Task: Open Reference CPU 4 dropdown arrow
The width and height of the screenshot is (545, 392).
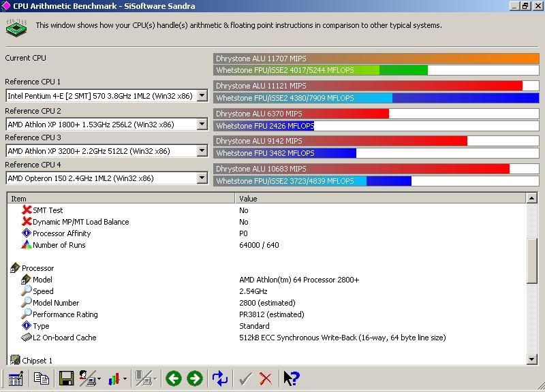Action: (x=202, y=178)
